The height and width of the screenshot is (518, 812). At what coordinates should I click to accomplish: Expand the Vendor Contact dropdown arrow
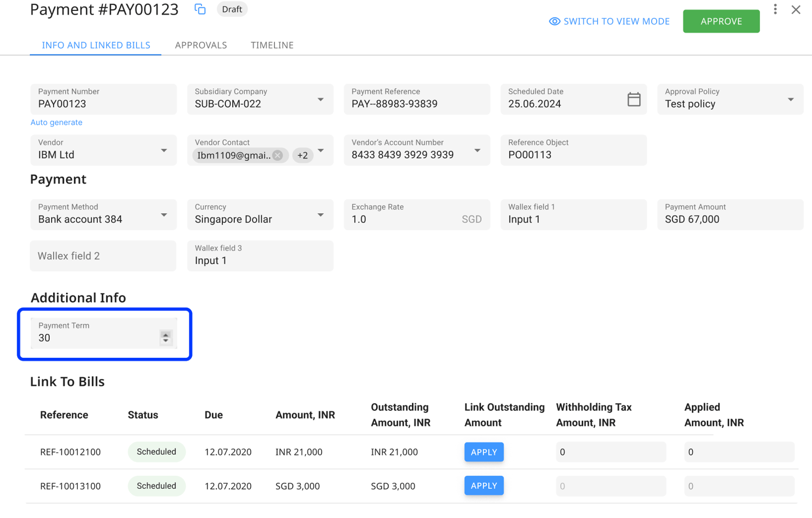[321, 150]
